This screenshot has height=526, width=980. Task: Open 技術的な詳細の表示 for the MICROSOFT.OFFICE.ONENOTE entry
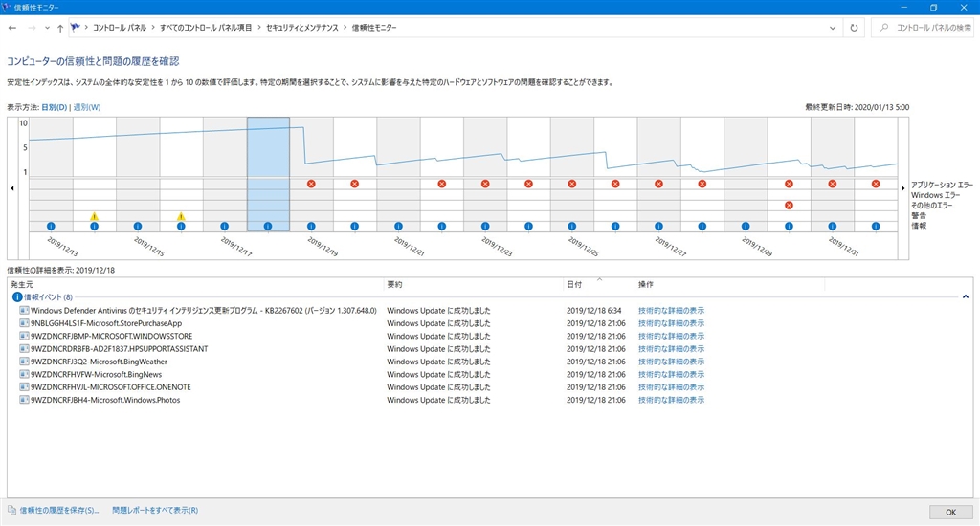[671, 387]
